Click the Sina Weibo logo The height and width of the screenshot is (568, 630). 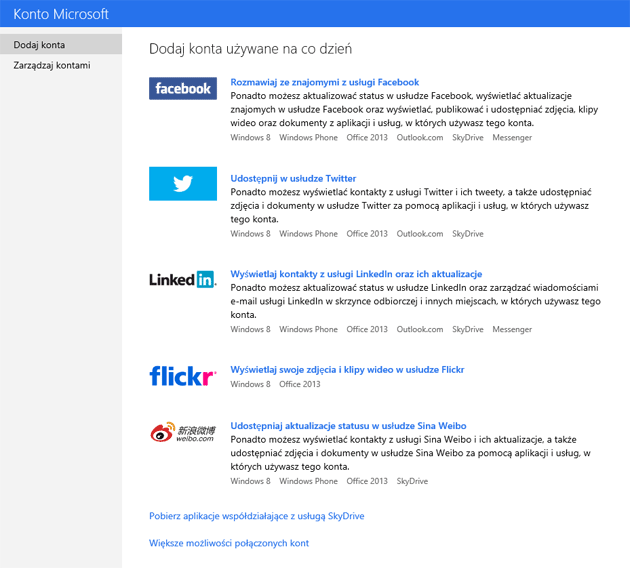click(183, 432)
